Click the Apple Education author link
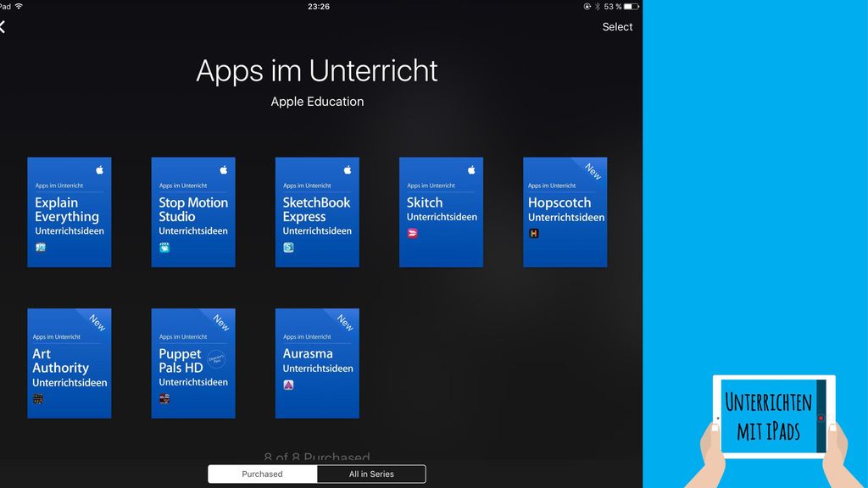 [317, 102]
